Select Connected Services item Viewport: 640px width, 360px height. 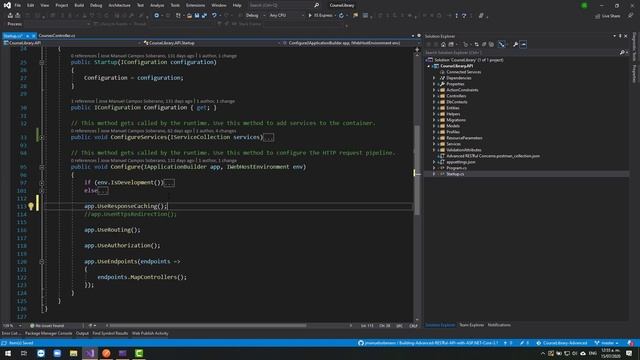(463, 72)
